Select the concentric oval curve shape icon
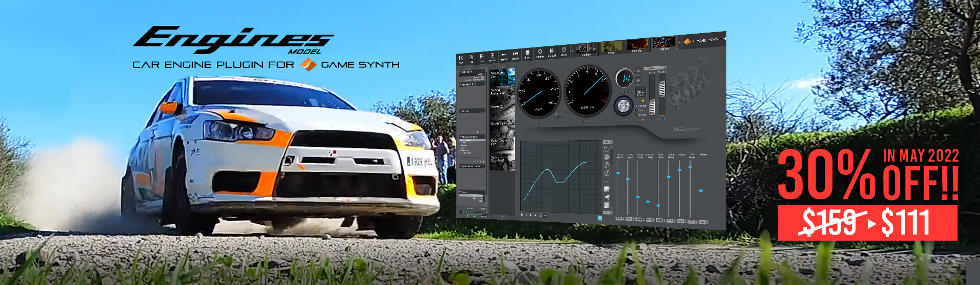980x285 pixels. pos(606,173)
